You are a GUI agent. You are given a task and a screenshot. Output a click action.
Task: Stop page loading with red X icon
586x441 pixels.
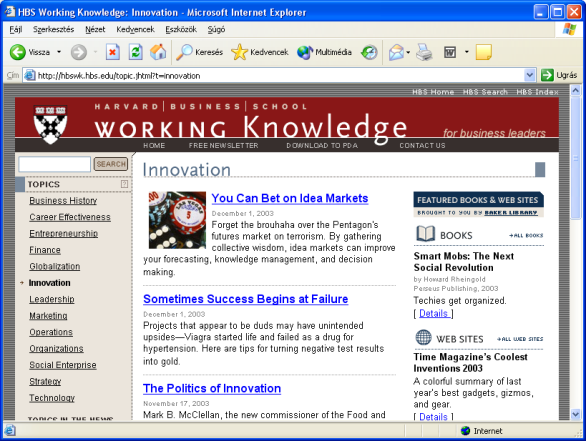pos(112,52)
